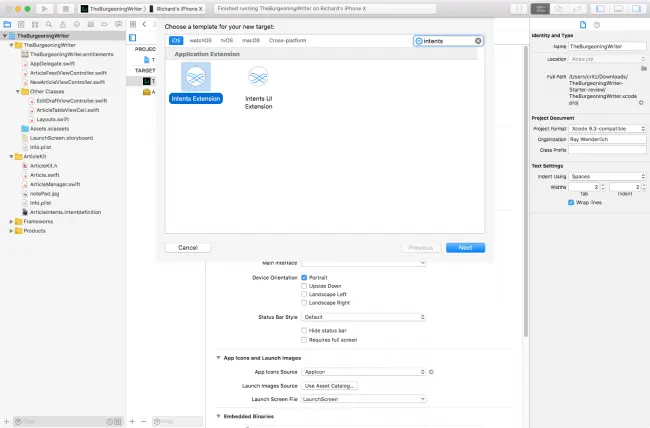Open the Launch Screen File dropdown

pos(364,399)
